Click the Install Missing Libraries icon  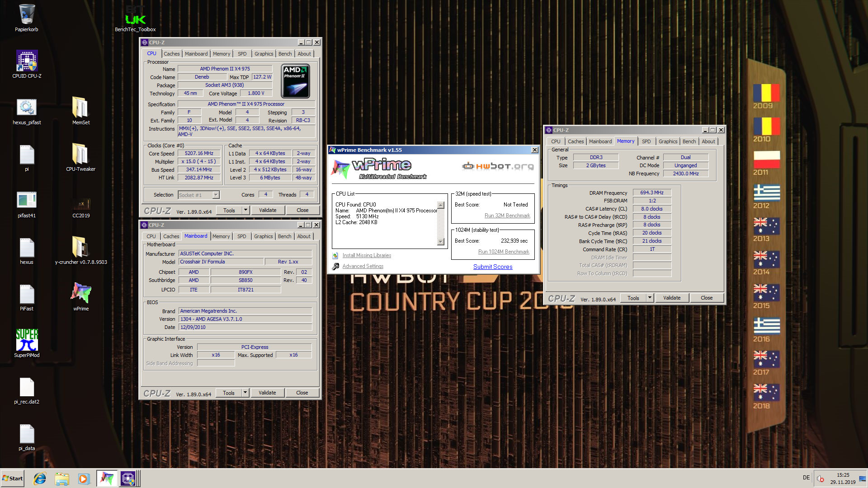coord(335,256)
